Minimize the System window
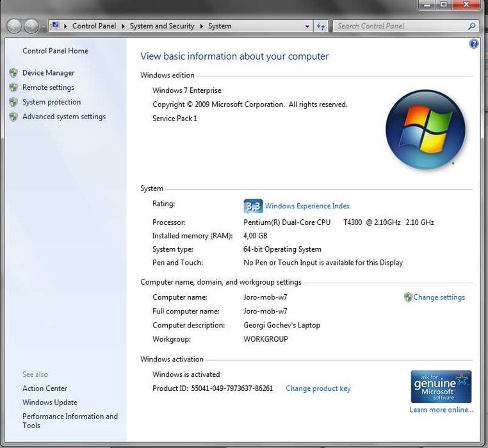The width and height of the screenshot is (488, 448). [x=428, y=4]
